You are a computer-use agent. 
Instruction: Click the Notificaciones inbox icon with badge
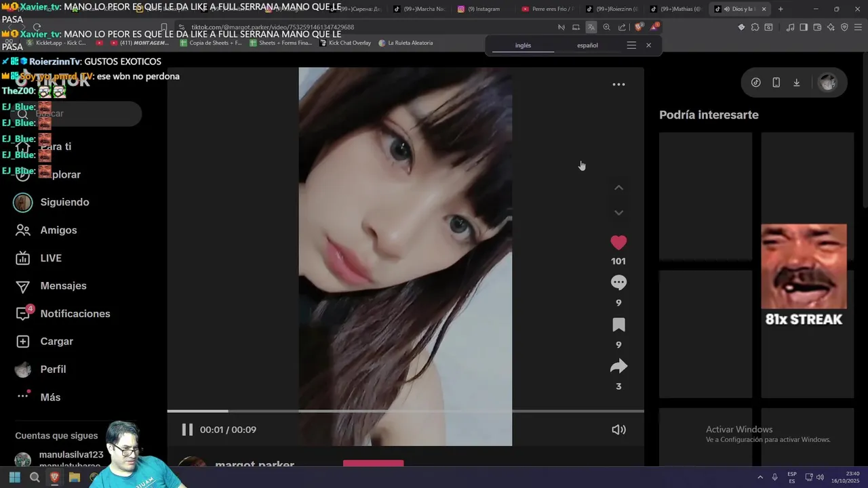[24, 312]
